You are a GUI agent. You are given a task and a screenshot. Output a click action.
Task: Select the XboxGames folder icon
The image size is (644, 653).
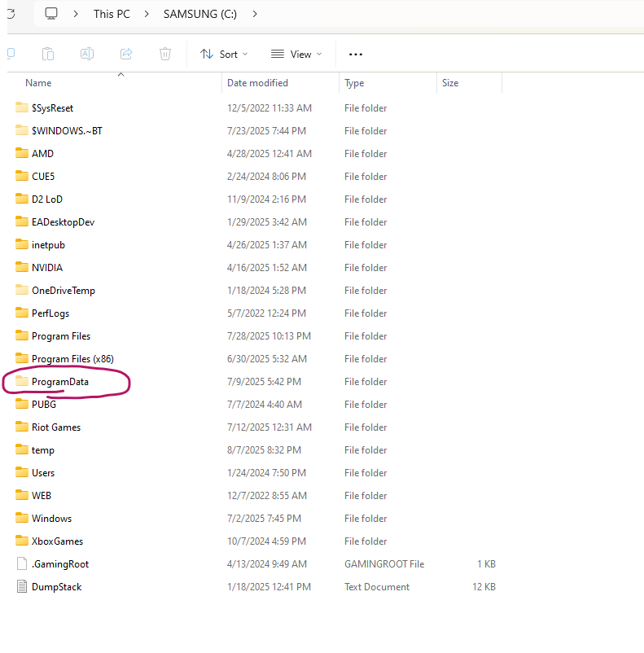click(22, 541)
